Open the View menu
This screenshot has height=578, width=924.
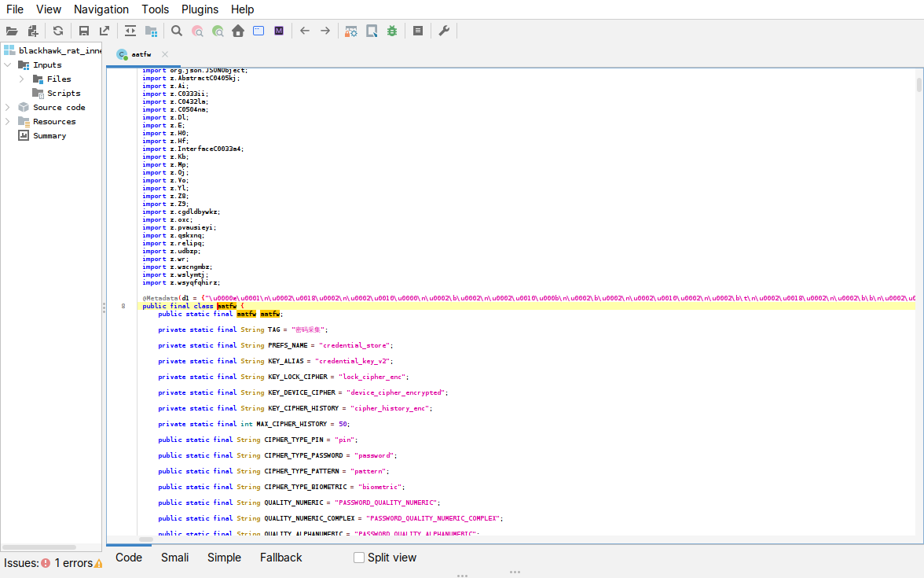tap(49, 9)
